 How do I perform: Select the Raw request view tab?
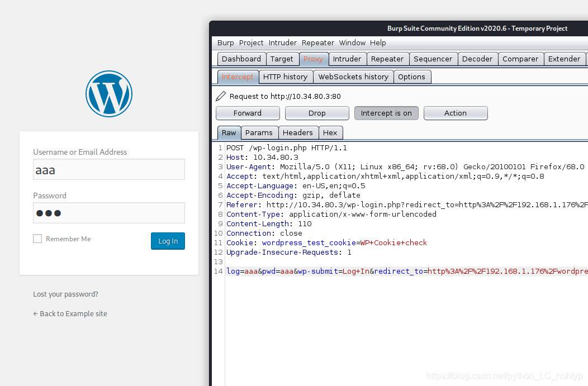229,132
